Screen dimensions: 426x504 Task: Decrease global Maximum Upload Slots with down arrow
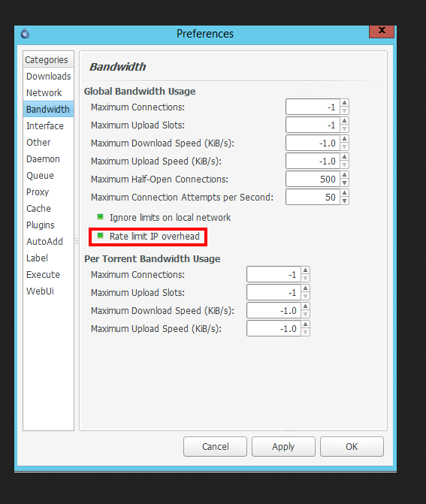(344, 129)
